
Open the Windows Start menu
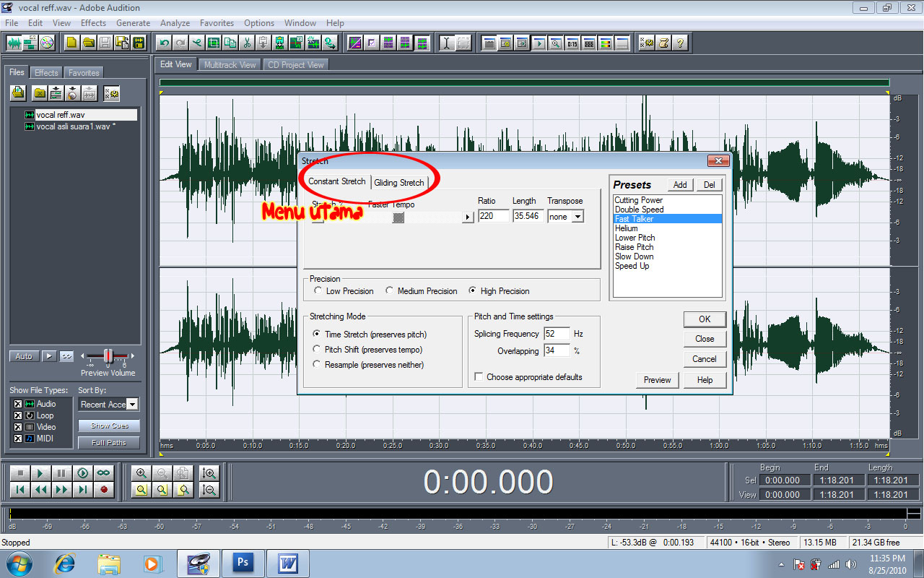coord(19,563)
